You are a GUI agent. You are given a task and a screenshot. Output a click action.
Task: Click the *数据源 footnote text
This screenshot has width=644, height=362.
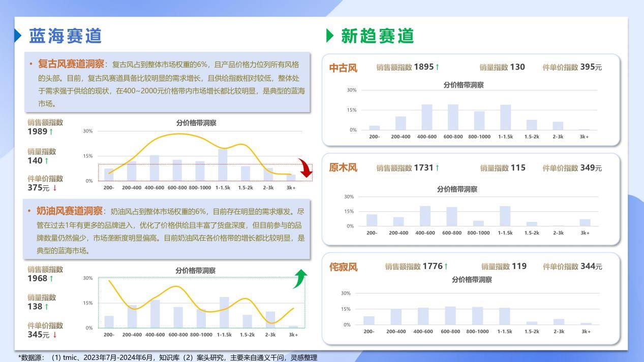point(168,358)
